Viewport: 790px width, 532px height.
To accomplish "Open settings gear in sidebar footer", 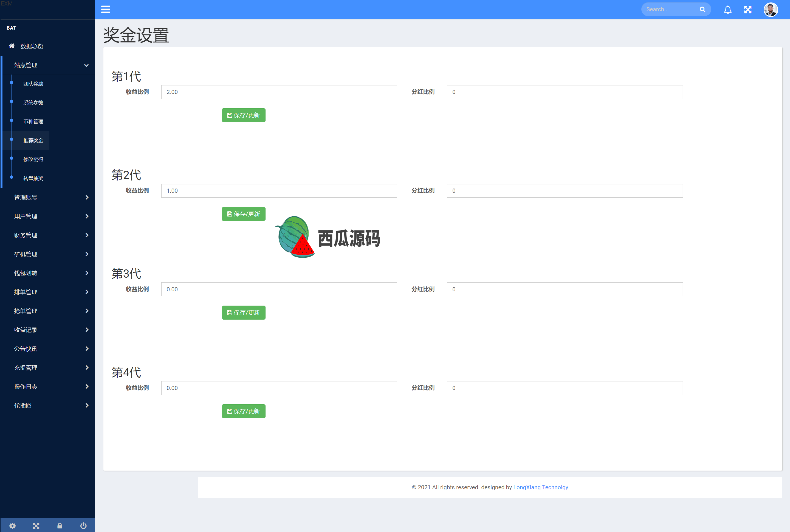I will (x=13, y=525).
